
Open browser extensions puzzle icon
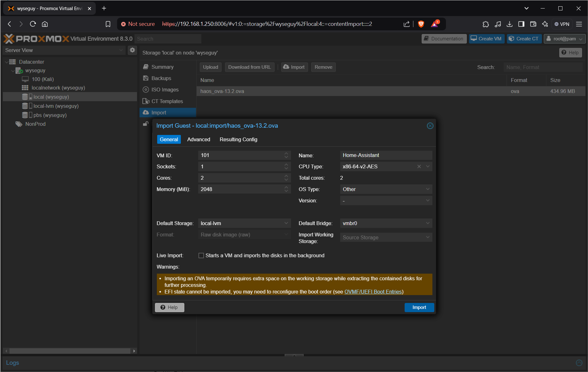486,24
